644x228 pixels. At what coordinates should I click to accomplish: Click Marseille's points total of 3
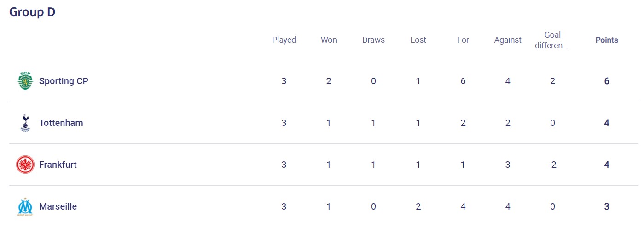click(607, 206)
